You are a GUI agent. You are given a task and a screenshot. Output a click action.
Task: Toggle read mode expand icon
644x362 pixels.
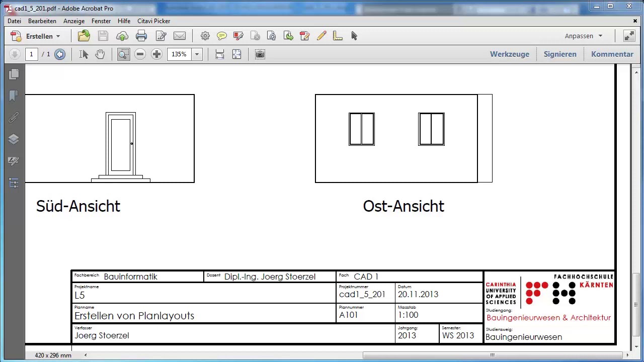click(629, 36)
